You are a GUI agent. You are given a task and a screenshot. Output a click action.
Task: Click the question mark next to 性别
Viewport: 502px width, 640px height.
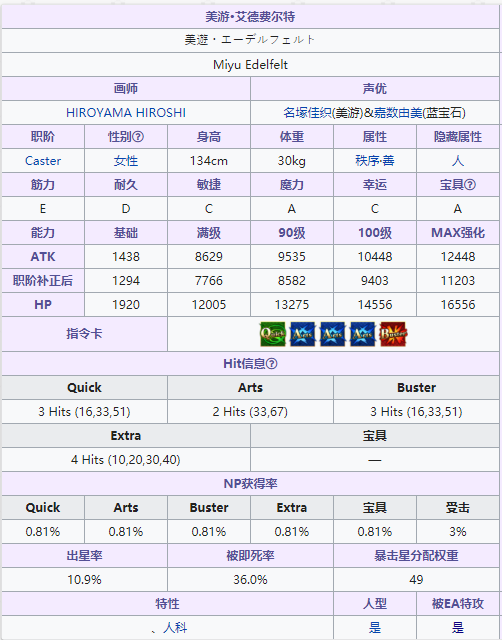click(138, 137)
